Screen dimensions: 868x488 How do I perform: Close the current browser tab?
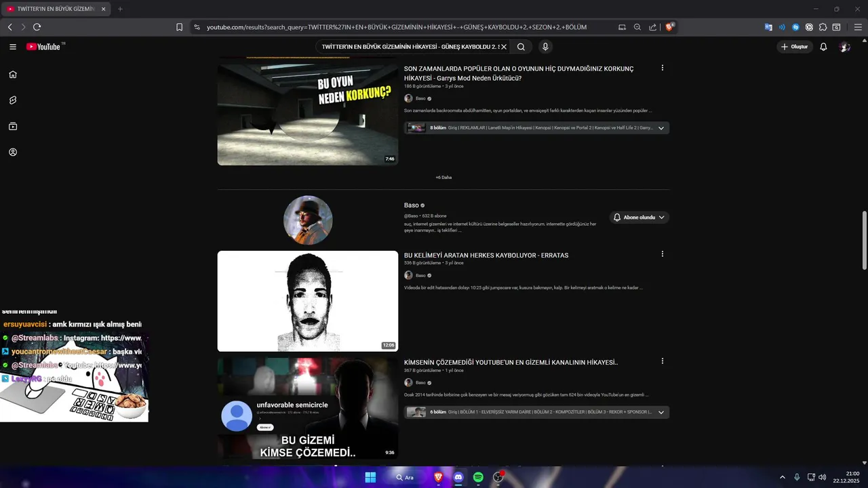[104, 9]
